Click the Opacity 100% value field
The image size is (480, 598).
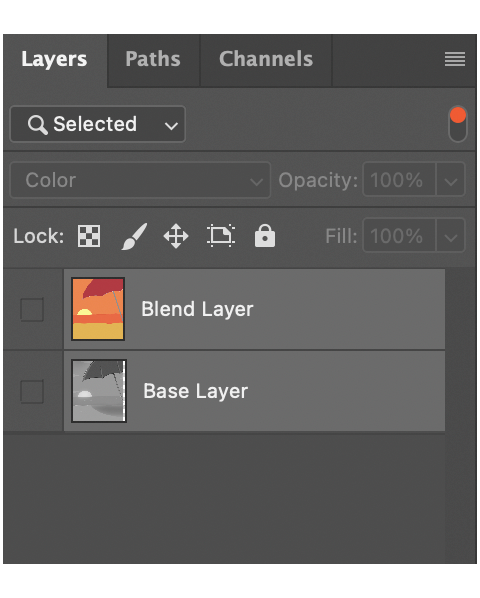click(399, 180)
